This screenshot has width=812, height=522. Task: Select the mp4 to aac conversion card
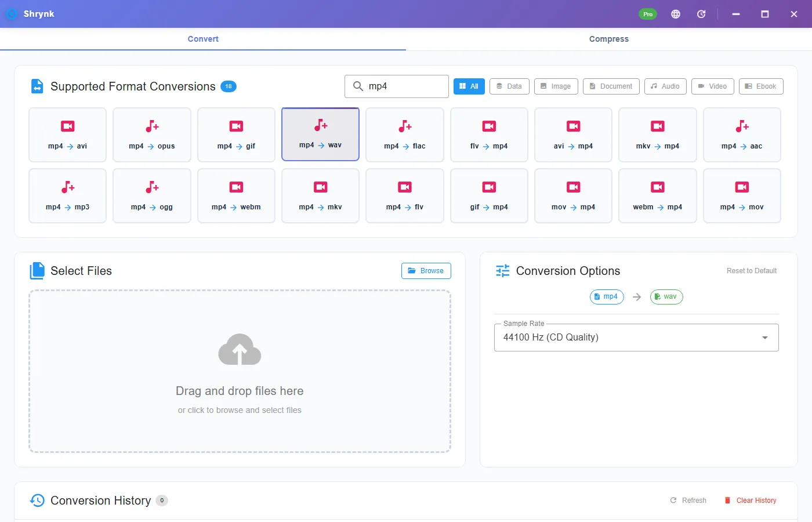tap(742, 135)
